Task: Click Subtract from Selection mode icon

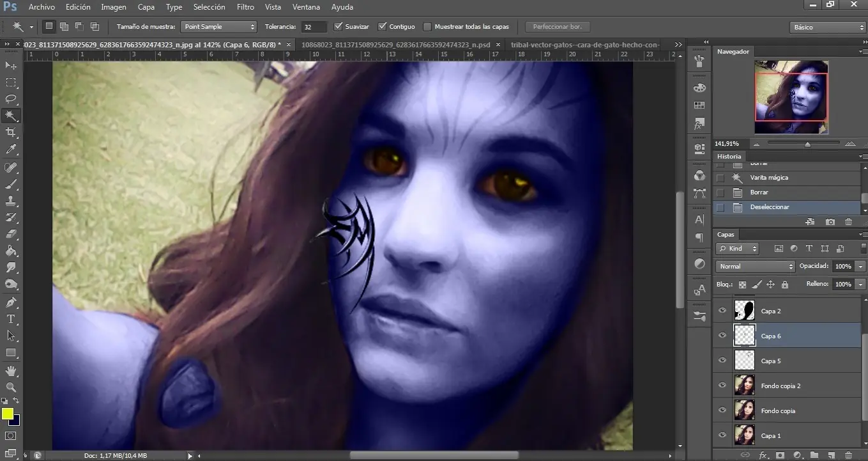Action: pos(79,26)
